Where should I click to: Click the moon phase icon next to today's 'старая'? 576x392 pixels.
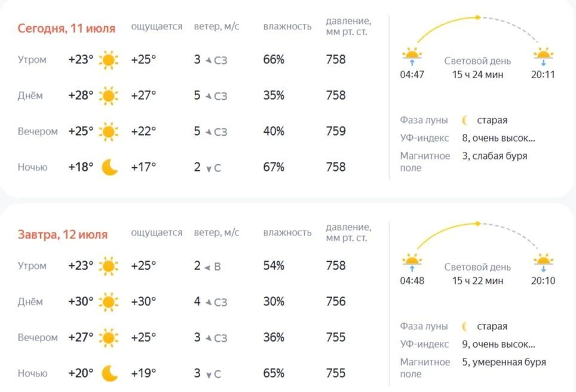(x=465, y=120)
